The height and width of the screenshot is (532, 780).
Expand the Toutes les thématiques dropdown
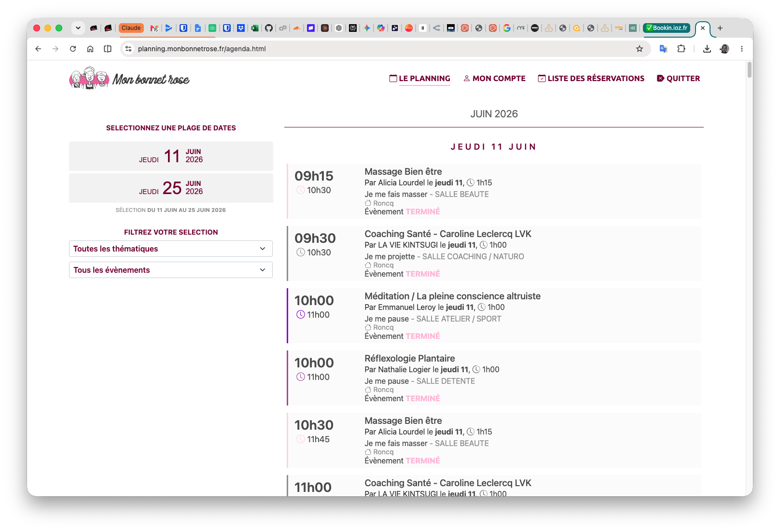(x=171, y=249)
